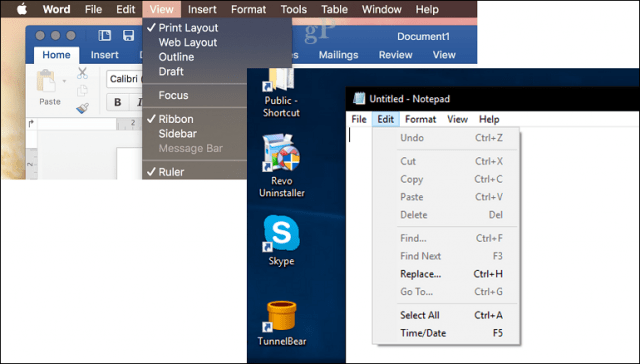Select the Skype desktop icon

pyautogui.click(x=282, y=241)
